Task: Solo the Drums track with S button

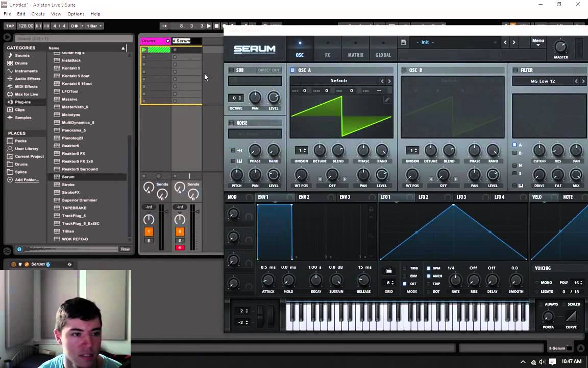Action: [x=149, y=240]
